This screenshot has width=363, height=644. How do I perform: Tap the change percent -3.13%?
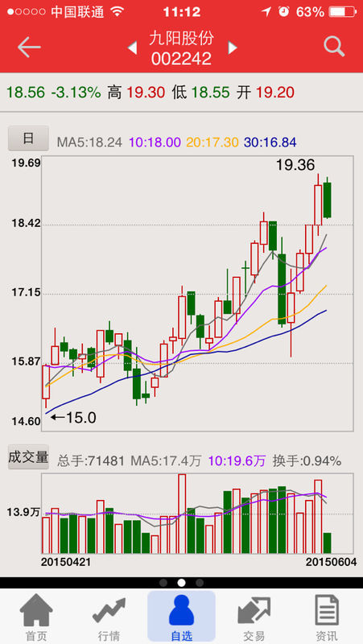coord(76,93)
